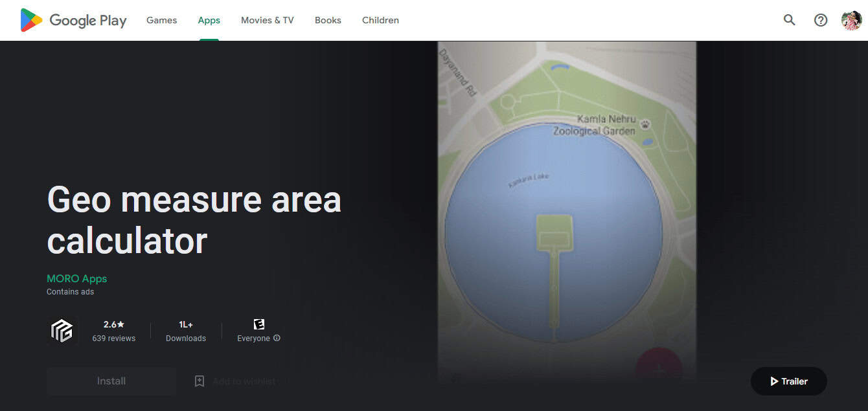Click the Geo measure area calculator title

194,219
